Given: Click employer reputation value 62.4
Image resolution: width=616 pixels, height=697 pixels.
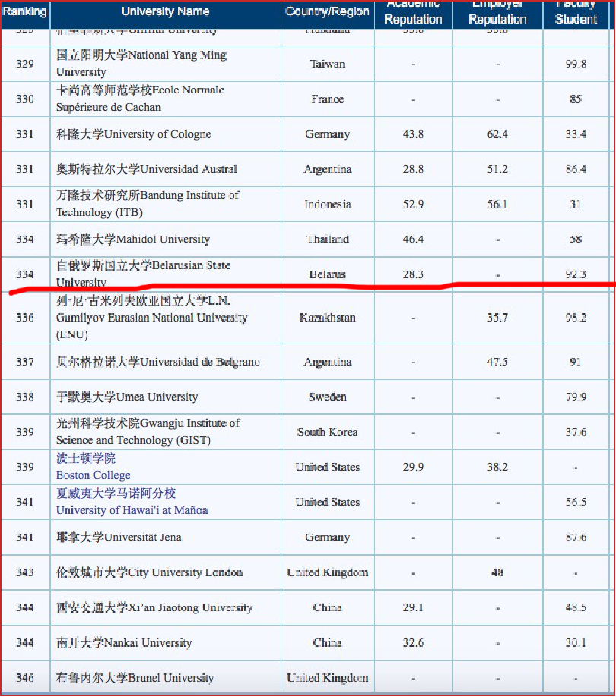Looking at the screenshot, I should [497, 134].
